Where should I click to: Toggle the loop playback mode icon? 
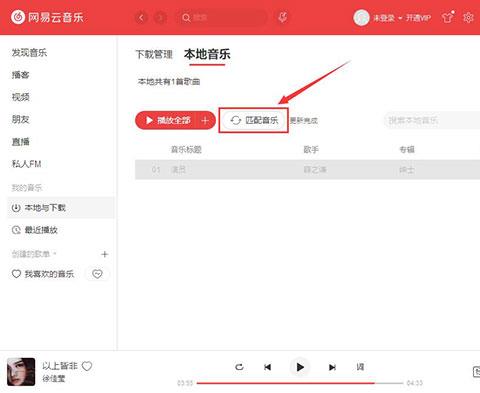[239, 367]
